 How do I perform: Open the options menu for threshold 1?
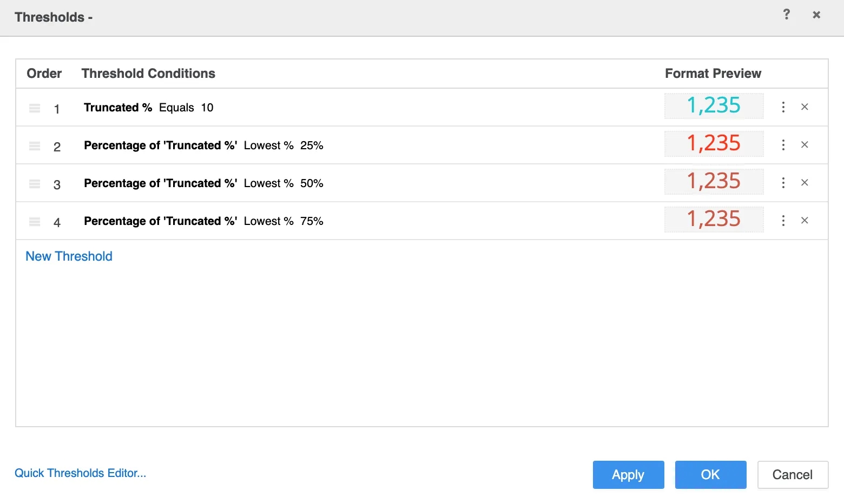pos(783,107)
